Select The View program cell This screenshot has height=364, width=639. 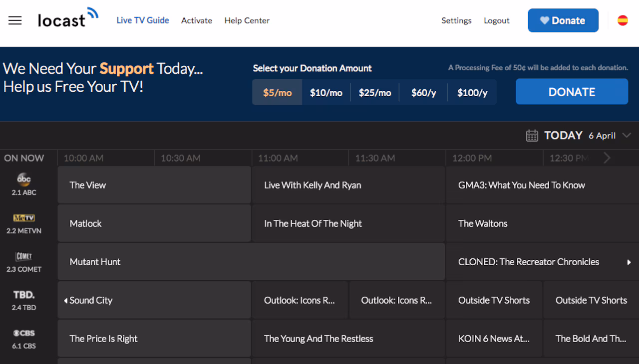pyautogui.click(x=154, y=184)
